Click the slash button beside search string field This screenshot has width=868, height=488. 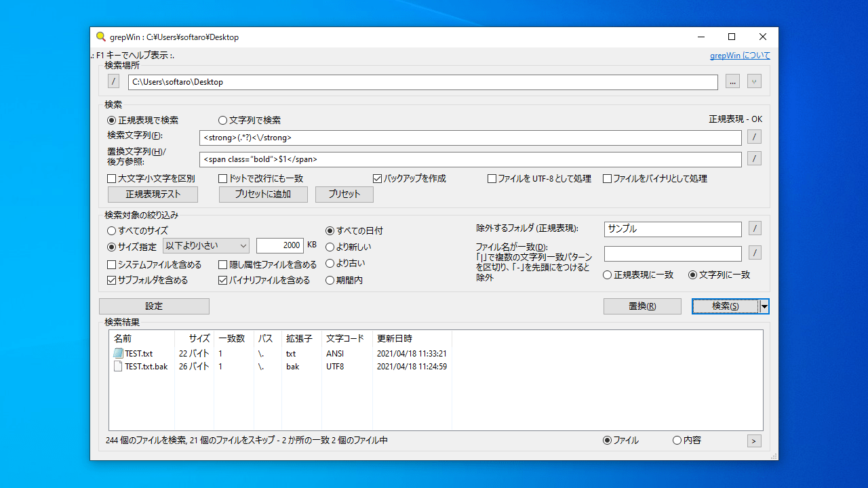point(754,138)
